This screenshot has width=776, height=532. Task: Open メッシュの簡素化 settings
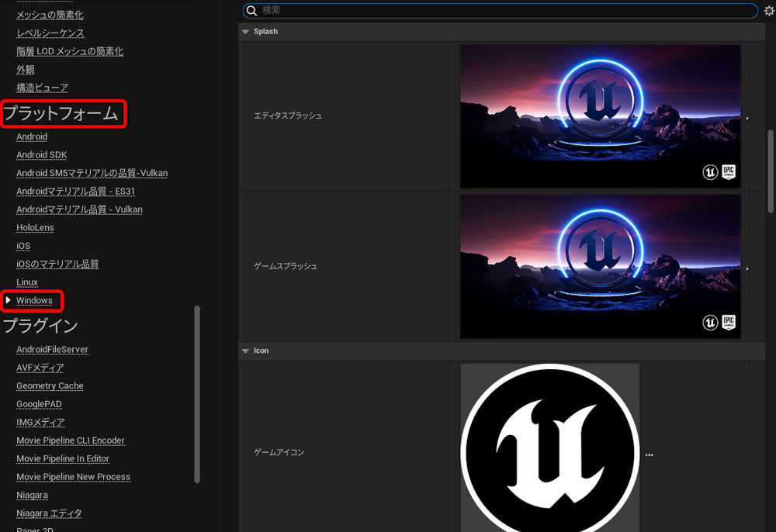click(50, 16)
